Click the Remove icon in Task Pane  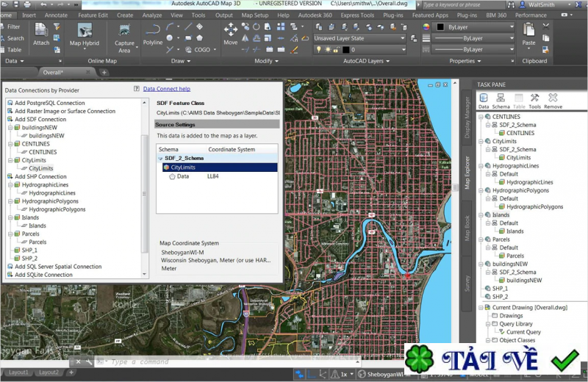pos(553,101)
